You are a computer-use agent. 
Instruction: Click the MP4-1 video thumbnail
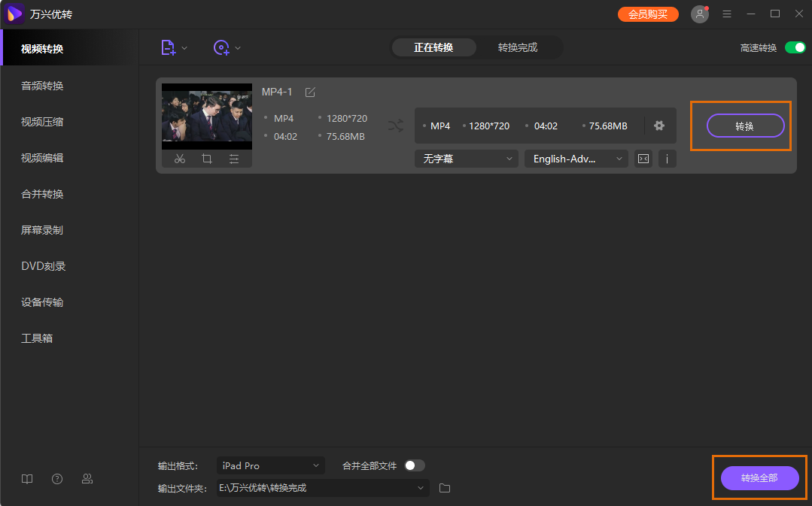[x=207, y=117]
